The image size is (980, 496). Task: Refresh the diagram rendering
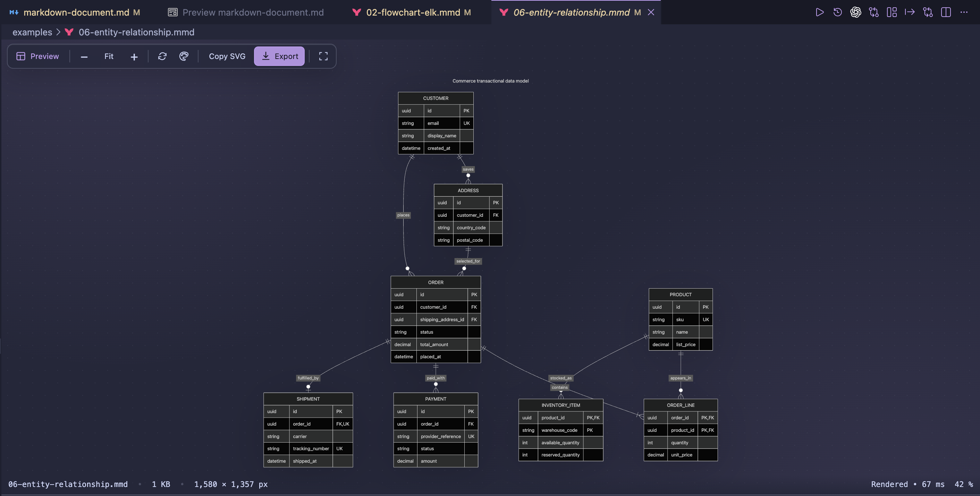tap(162, 56)
